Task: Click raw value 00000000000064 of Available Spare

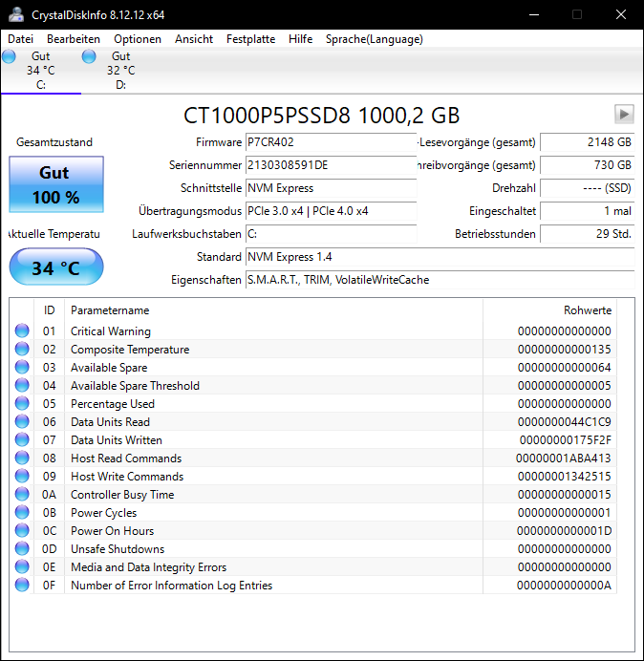Action: click(565, 368)
